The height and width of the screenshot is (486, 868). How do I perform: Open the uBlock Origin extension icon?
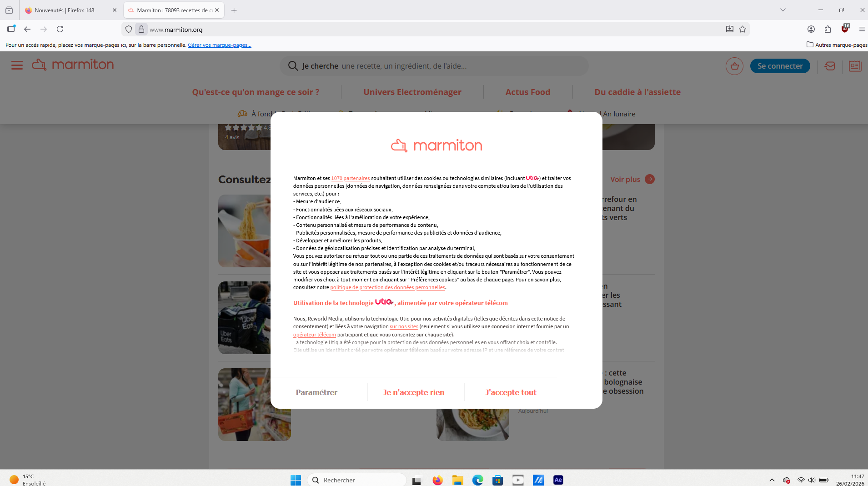(x=844, y=29)
